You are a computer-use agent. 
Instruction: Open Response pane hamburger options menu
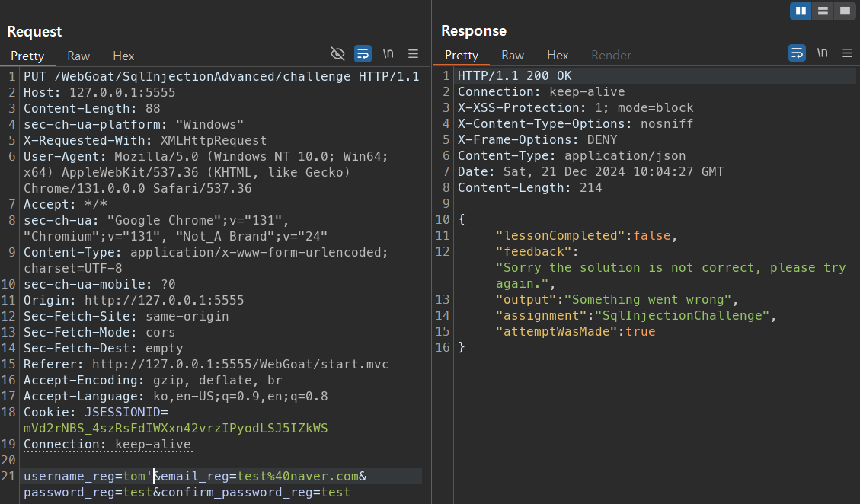[x=847, y=53]
